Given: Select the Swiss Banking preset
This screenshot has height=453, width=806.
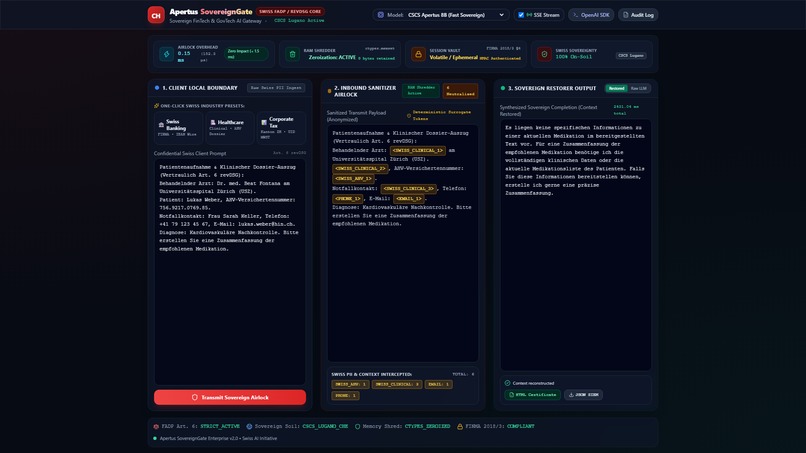Looking at the screenshot, I should click(178, 128).
